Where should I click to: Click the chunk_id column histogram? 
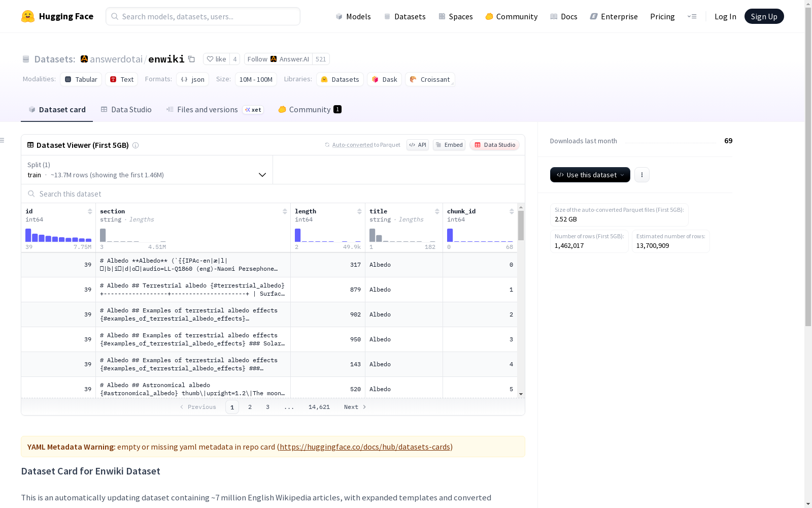pos(480,235)
